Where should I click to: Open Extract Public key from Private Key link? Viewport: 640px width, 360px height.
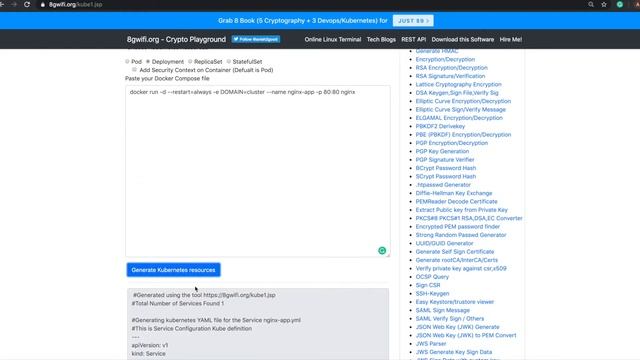click(x=462, y=210)
